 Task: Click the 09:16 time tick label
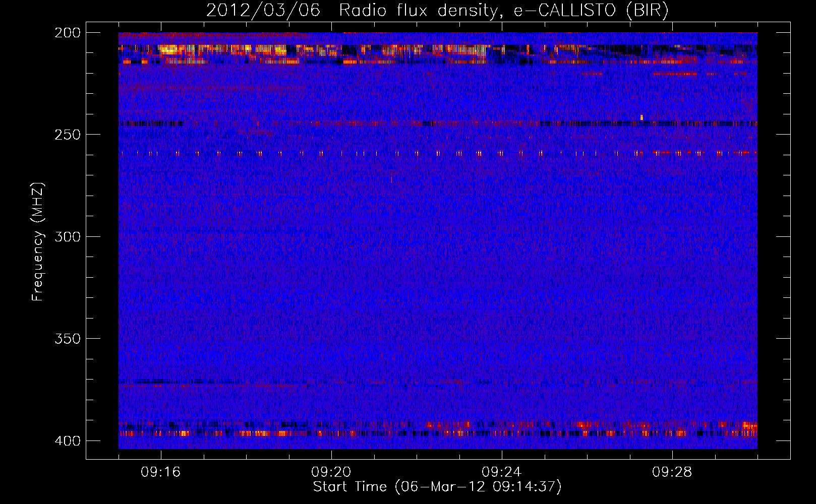pyautogui.click(x=161, y=472)
